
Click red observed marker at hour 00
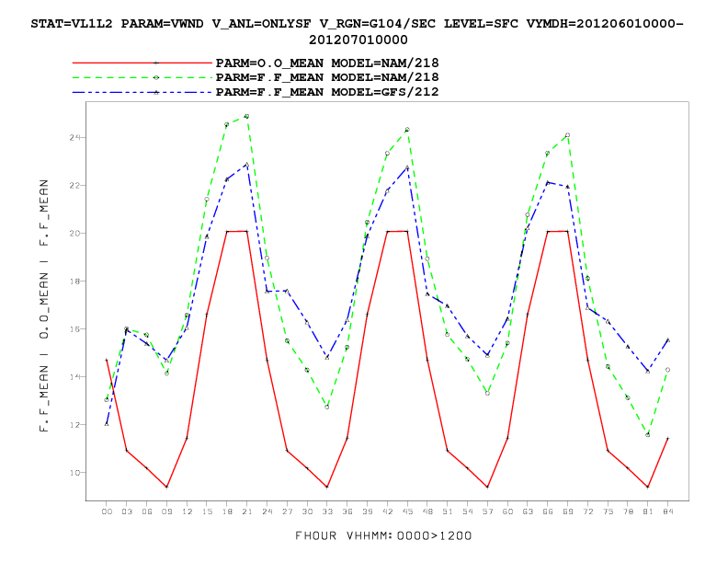107,360
